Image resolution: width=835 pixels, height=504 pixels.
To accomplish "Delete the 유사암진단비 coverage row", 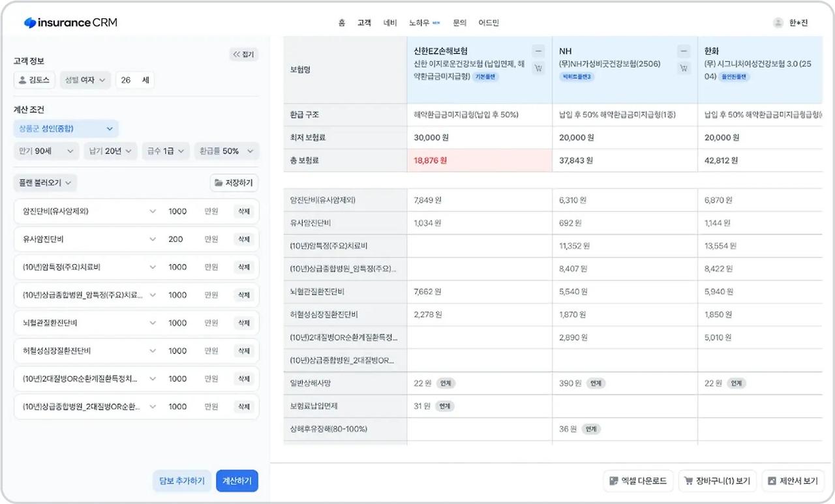I will (x=244, y=239).
